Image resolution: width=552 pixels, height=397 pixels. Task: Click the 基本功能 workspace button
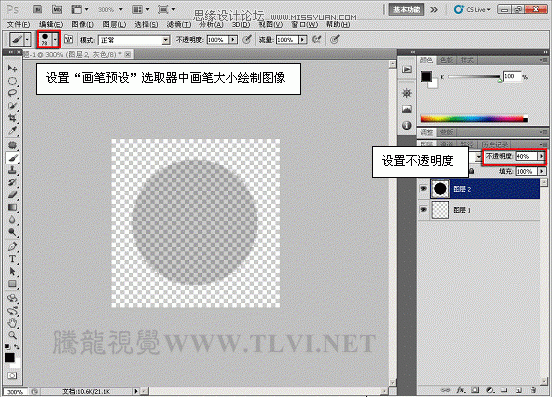406,10
